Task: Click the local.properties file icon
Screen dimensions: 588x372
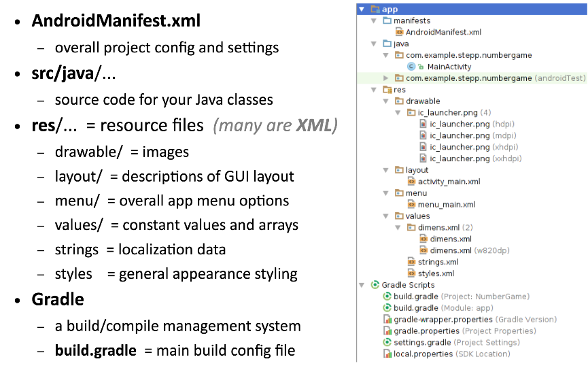Action: (387, 354)
